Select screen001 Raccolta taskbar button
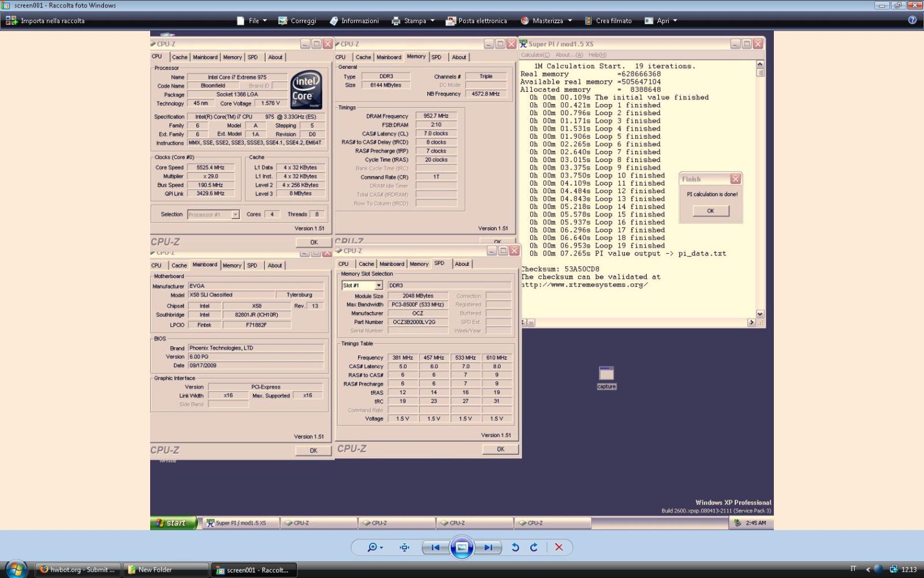 tap(253, 570)
